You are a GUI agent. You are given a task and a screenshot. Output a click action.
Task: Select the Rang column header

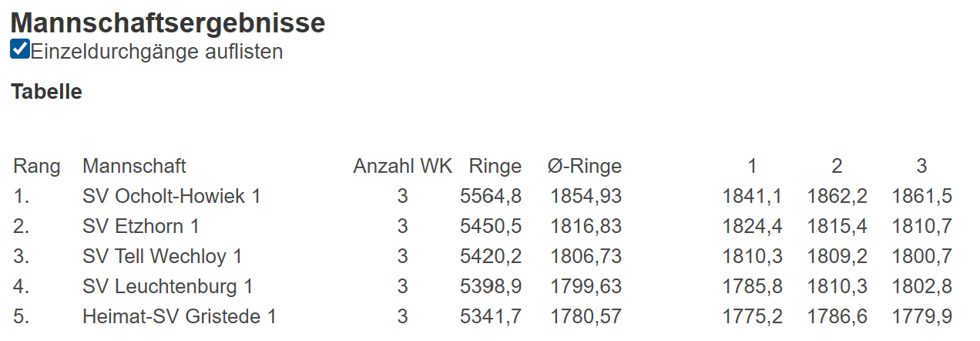click(x=37, y=166)
